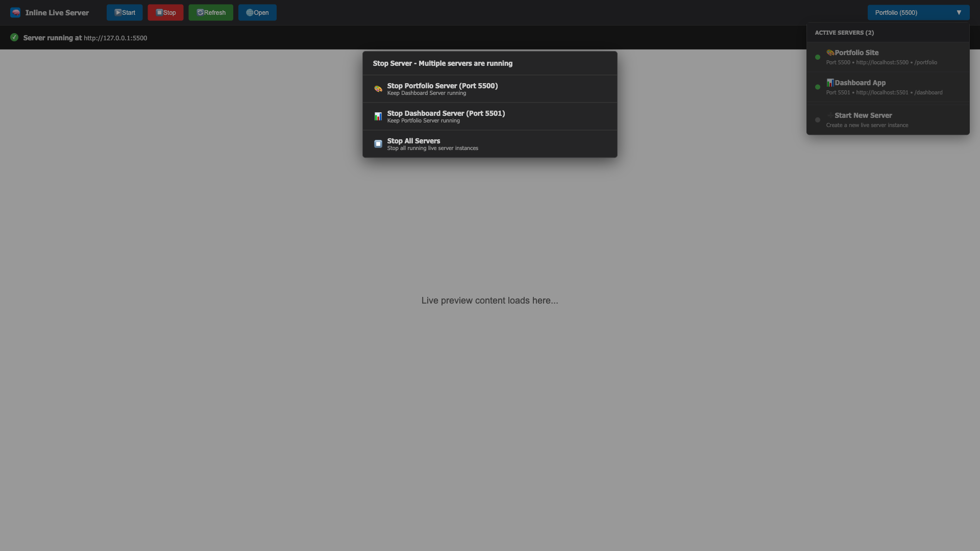Click the palette icon next to Portfolio Site

point(830,53)
